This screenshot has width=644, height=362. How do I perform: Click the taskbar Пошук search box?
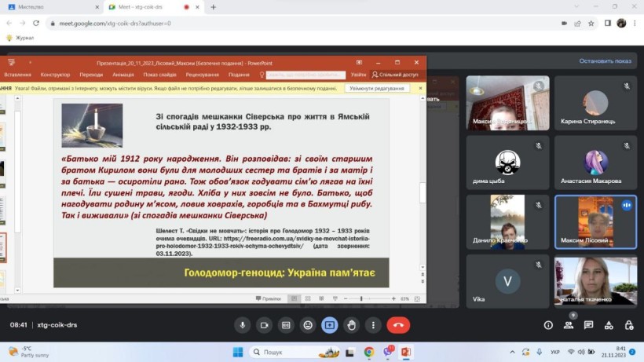pos(295,352)
